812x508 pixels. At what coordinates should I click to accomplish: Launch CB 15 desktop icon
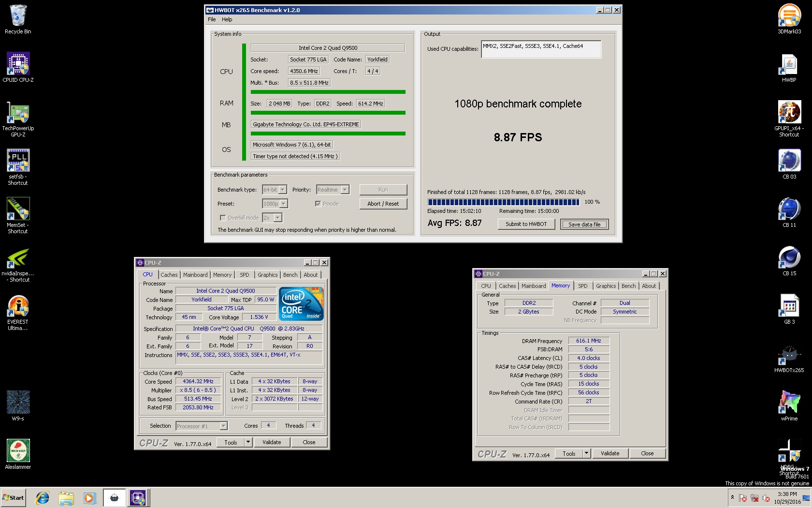coord(789,261)
